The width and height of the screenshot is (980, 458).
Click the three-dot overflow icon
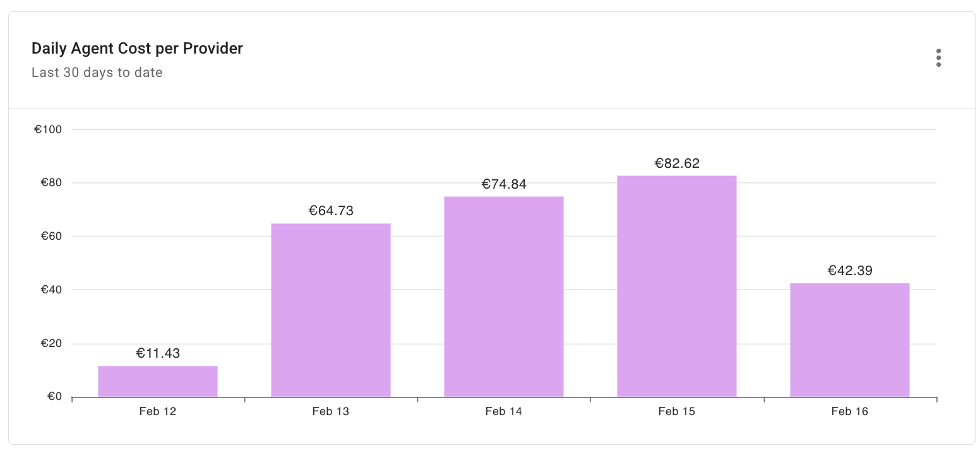coord(938,57)
